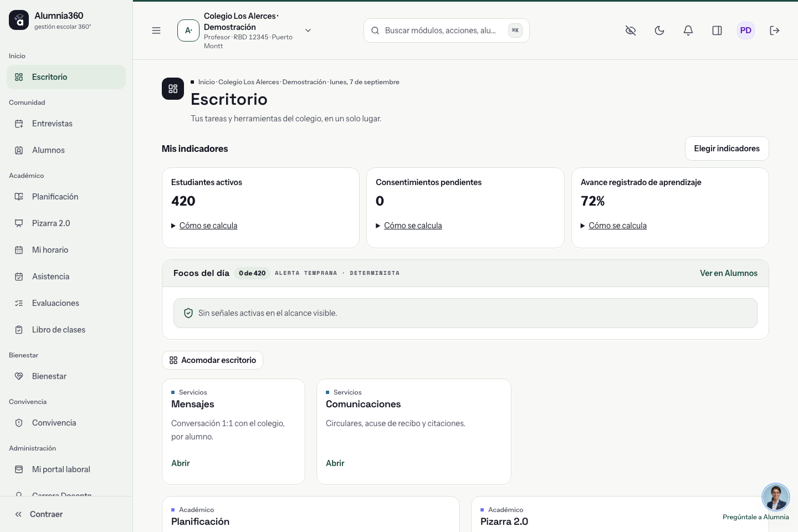The image size is (798, 532).
Task: Click the Planificación card title
Action: [x=200, y=521]
